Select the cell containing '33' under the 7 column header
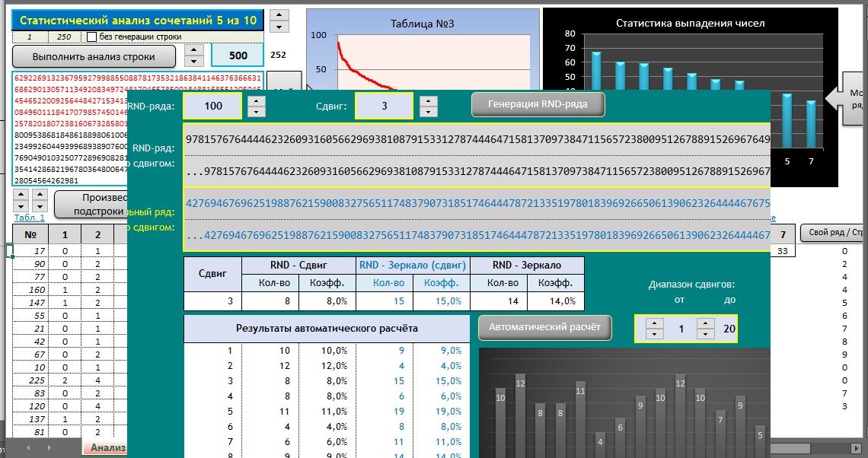 pos(783,250)
